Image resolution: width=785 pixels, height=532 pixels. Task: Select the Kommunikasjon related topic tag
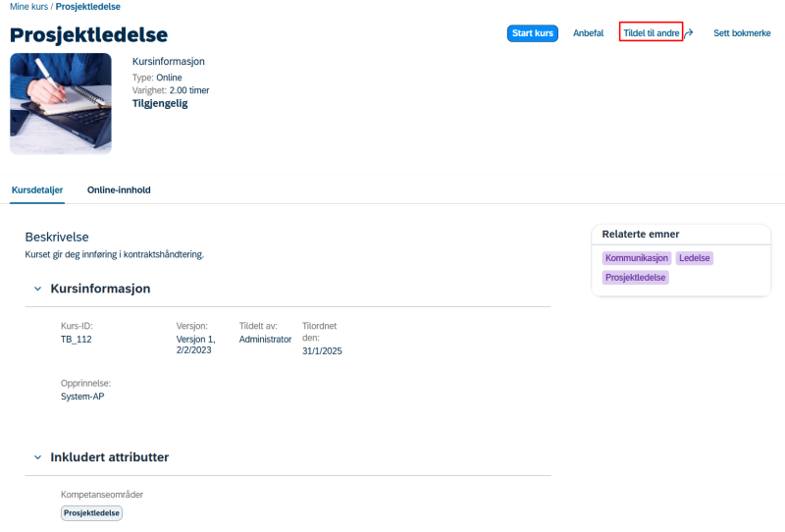click(x=636, y=258)
